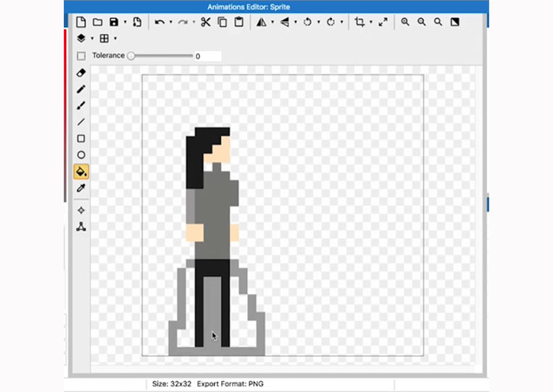Image resolution: width=553 pixels, height=392 pixels.
Task: Click the Undo arrow icon
Action: pos(159,22)
